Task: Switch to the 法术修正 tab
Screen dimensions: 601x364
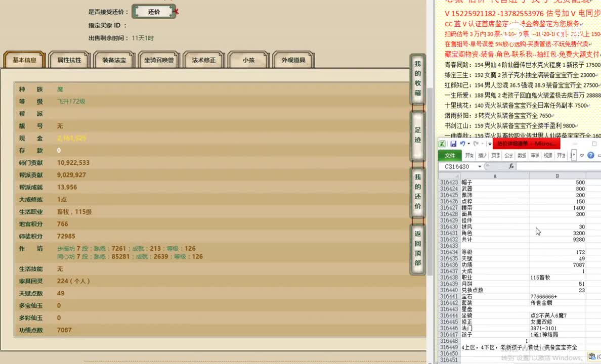Action: coord(204,60)
